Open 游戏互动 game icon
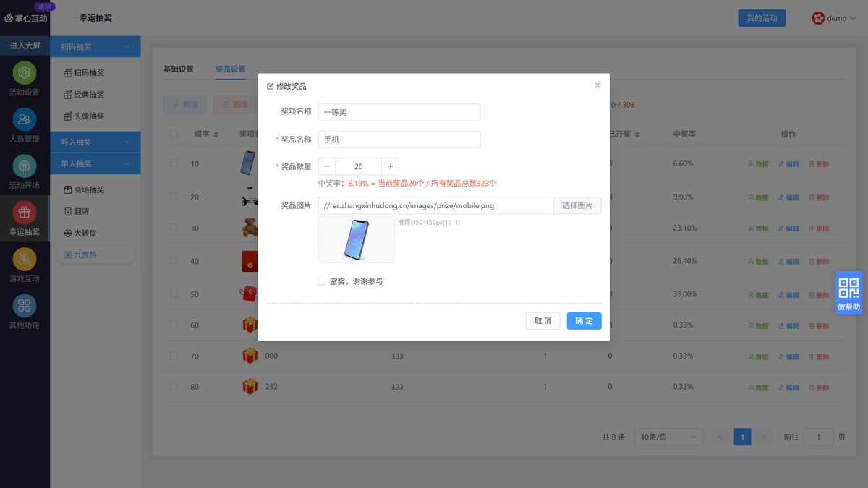The height and width of the screenshot is (488, 868). (x=25, y=259)
